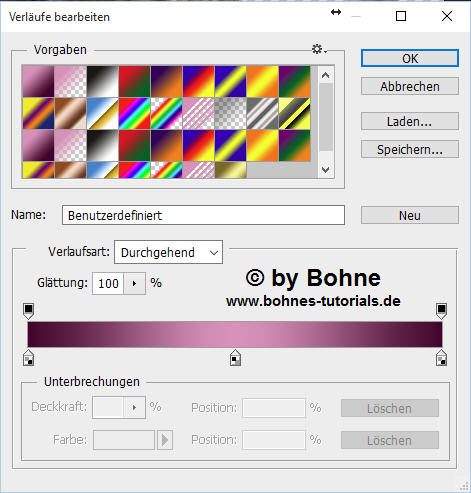
Task: Choose the black-to-white gradient preset
Action: [x=103, y=81]
